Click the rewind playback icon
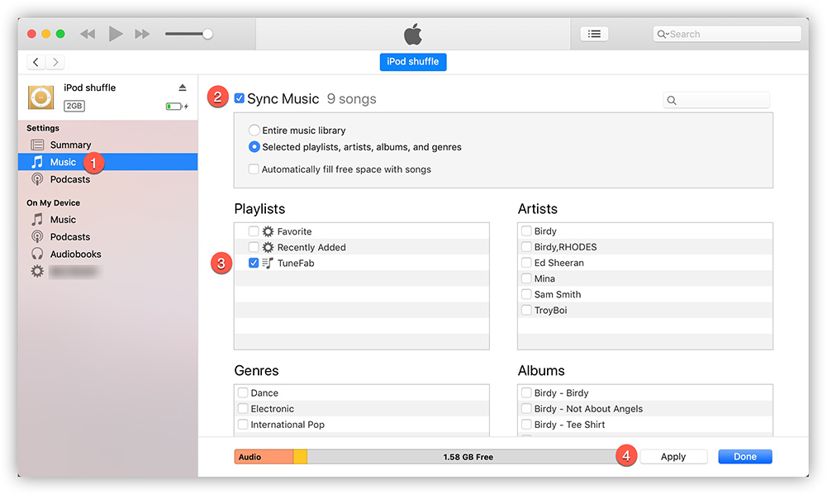Image resolution: width=827 pixels, height=504 pixels. pyautogui.click(x=88, y=33)
